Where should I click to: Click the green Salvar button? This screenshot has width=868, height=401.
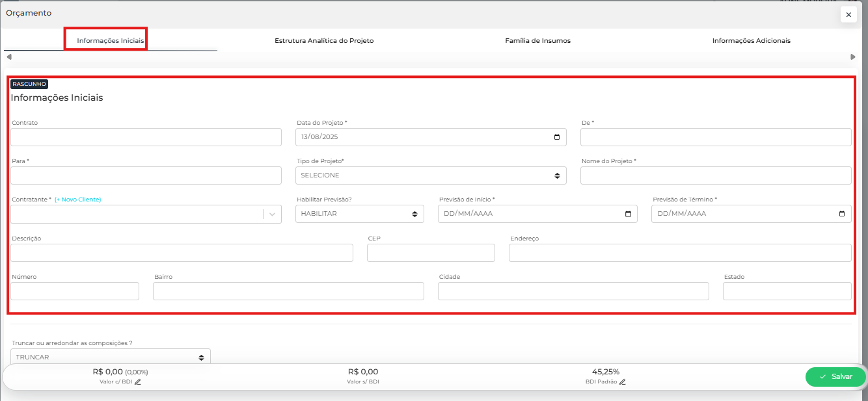[x=835, y=377]
